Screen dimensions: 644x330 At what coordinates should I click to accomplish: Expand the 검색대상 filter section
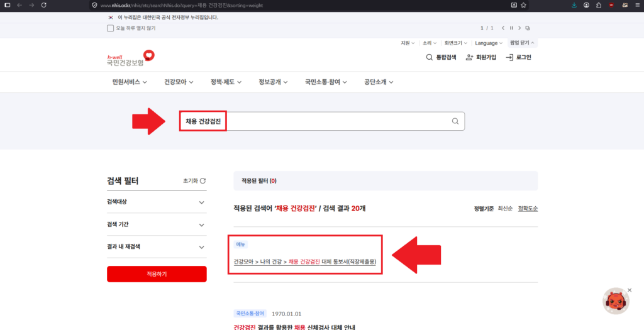[157, 202]
